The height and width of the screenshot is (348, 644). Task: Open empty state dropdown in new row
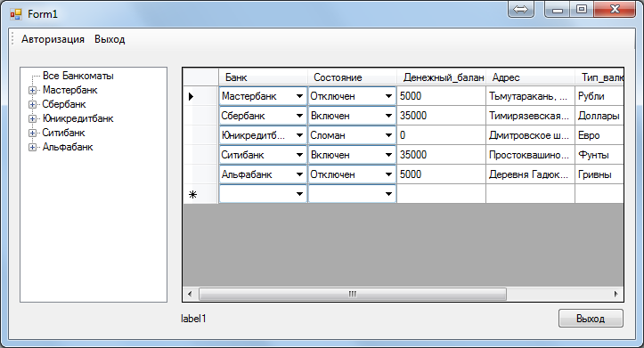388,194
